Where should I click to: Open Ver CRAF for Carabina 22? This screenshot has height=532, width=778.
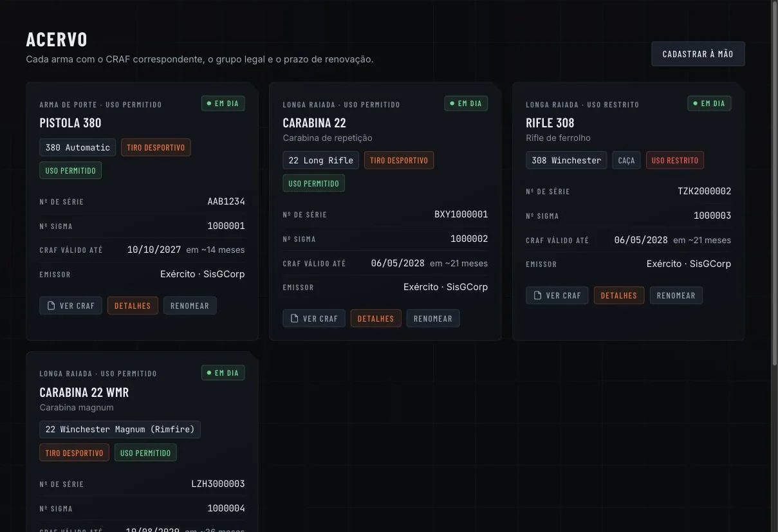(314, 318)
